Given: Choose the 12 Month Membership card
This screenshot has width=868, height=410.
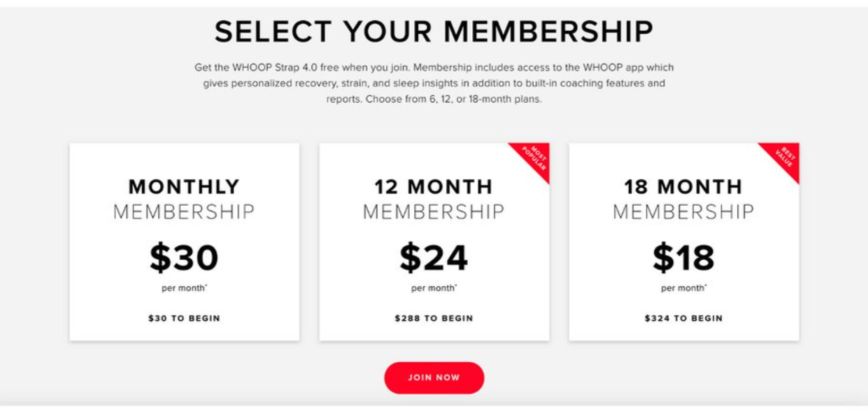Looking at the screenshot, I should click(x=434, y=242).
